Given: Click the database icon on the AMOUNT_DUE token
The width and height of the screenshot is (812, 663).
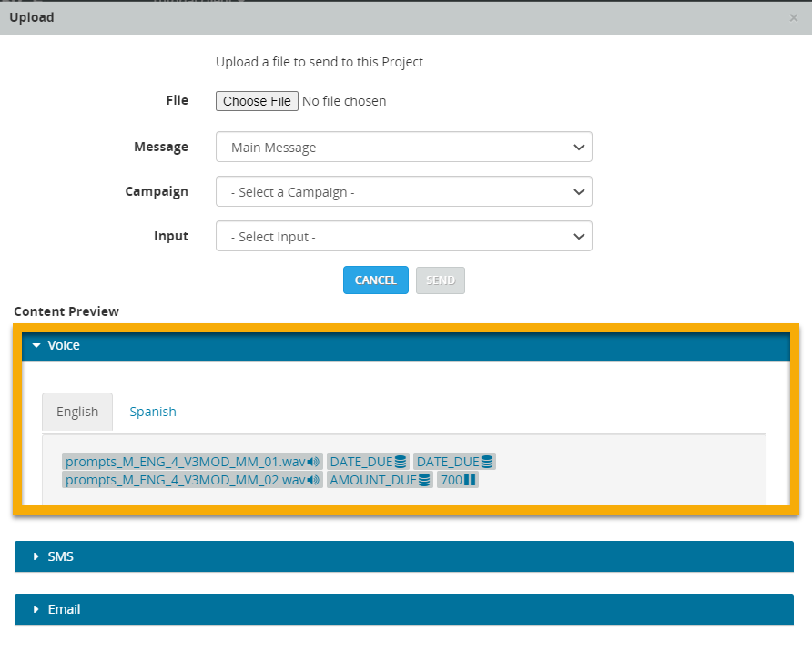Looking at the screenshot, I should click(422, 479).
